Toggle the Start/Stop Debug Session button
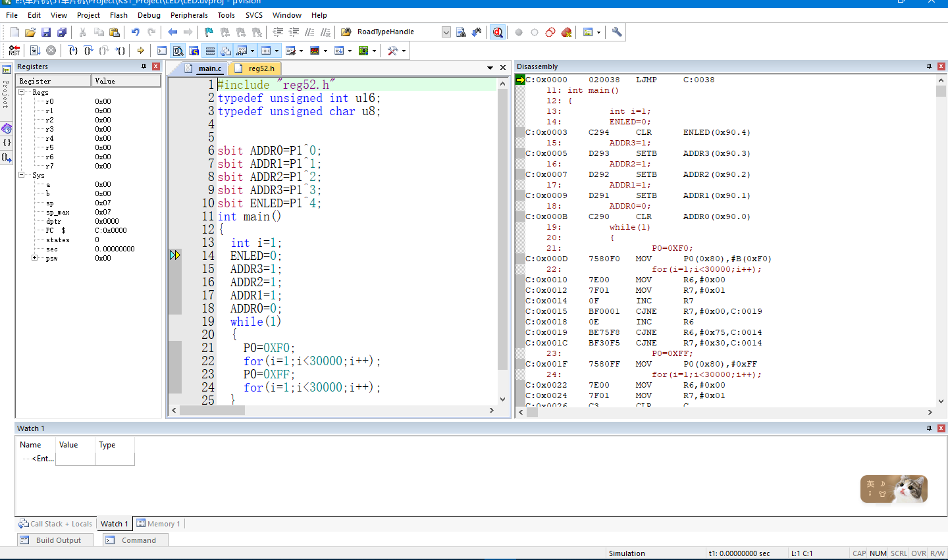The width and height of the screenshot is (948, 560). point(498,32)
